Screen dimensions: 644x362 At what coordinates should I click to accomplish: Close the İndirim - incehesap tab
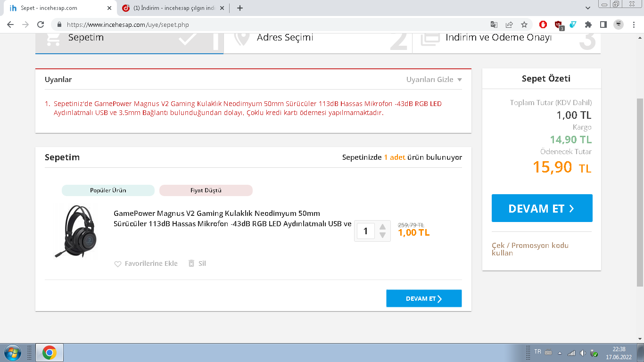(x=222, y=8)
